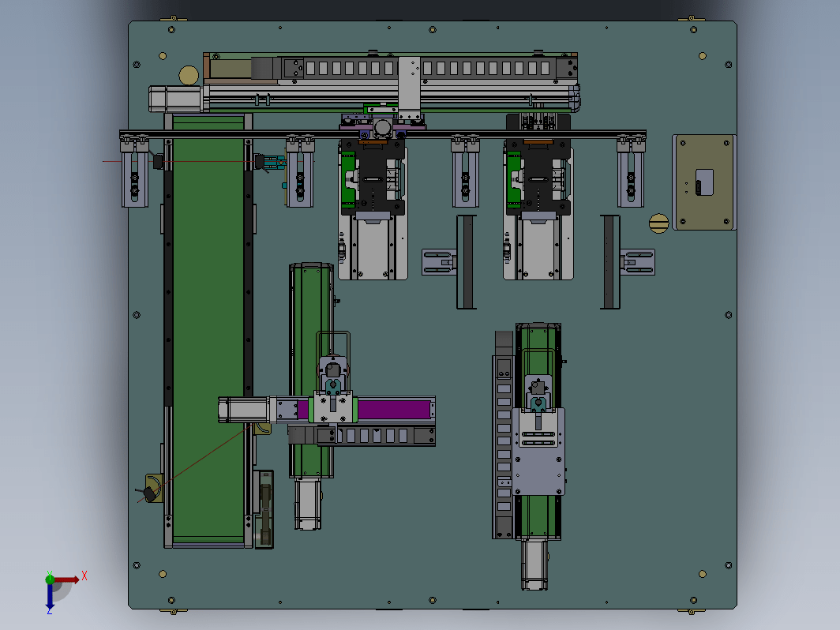The height and width of the screenshot is (630, 840).
Task: Select the switch on the tan electrical plate
Action: tap(703, 182)
